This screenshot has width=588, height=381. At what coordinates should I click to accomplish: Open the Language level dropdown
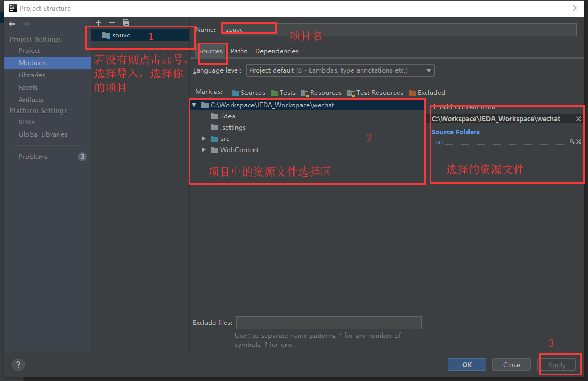click(340, 70)
